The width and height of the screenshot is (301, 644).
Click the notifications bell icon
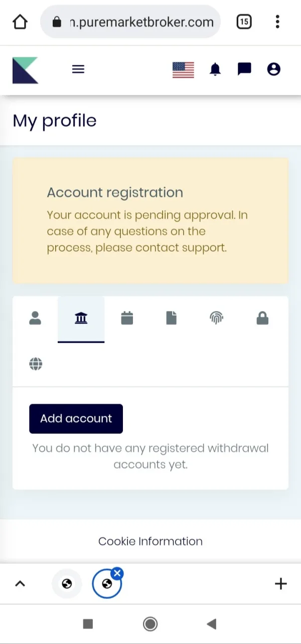pyautogui.click(x=215, y=70)
